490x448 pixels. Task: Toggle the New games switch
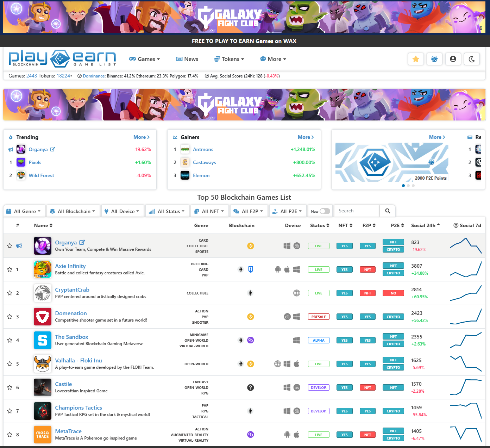coord(325,211)
